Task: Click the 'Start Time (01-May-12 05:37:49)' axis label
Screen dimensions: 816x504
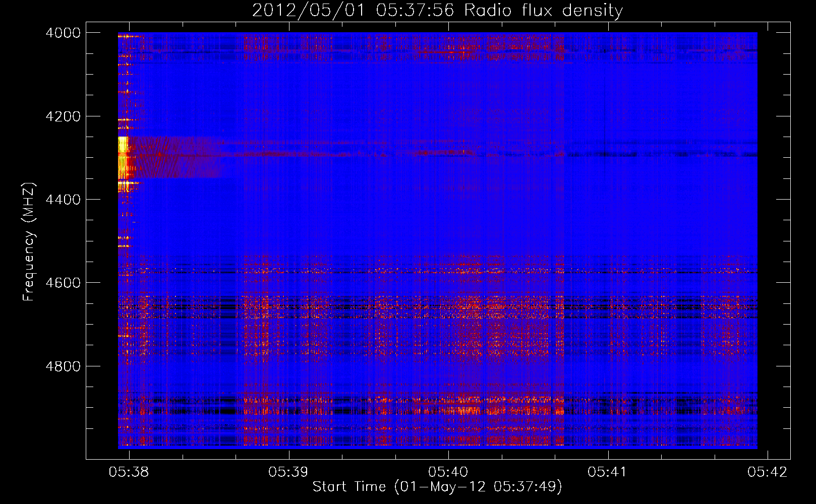Action: (x=437, y=486)
